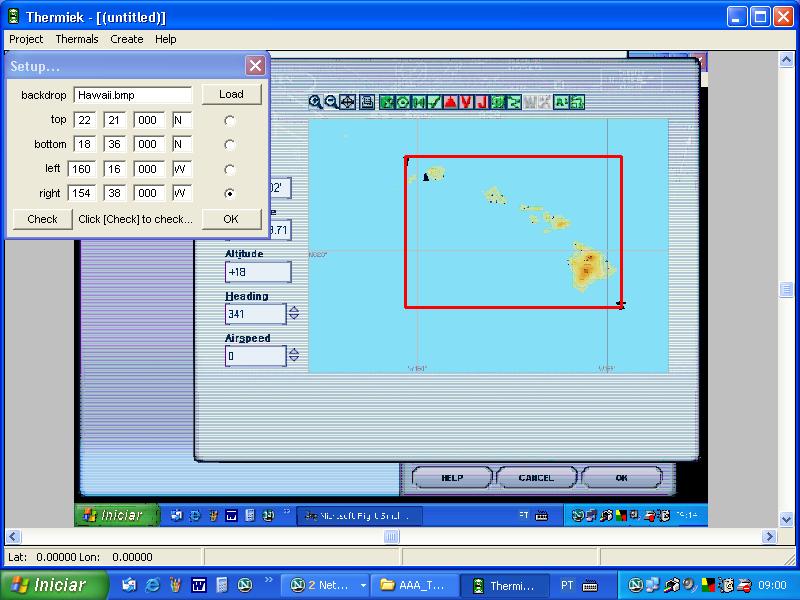Screen dimensions: 800x600
Task: Expand the 2 Net... taskbar group dropdown
Action: click(x=363, y=585)
